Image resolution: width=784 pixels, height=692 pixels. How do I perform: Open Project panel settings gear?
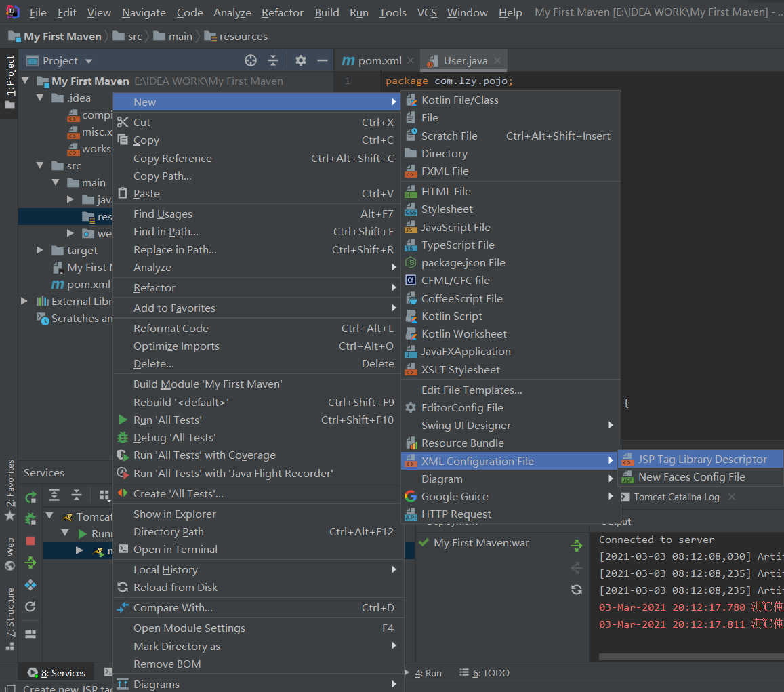tap(300, 60)
